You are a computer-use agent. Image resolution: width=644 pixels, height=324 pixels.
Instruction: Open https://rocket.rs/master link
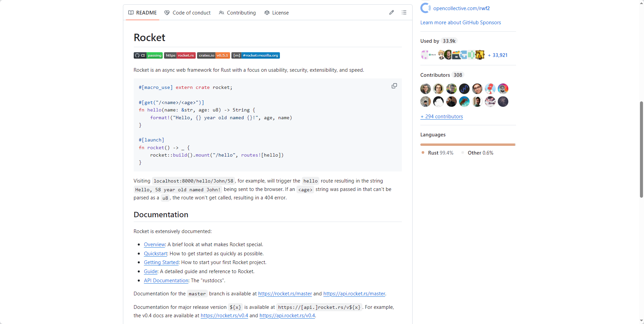[285, 293]
